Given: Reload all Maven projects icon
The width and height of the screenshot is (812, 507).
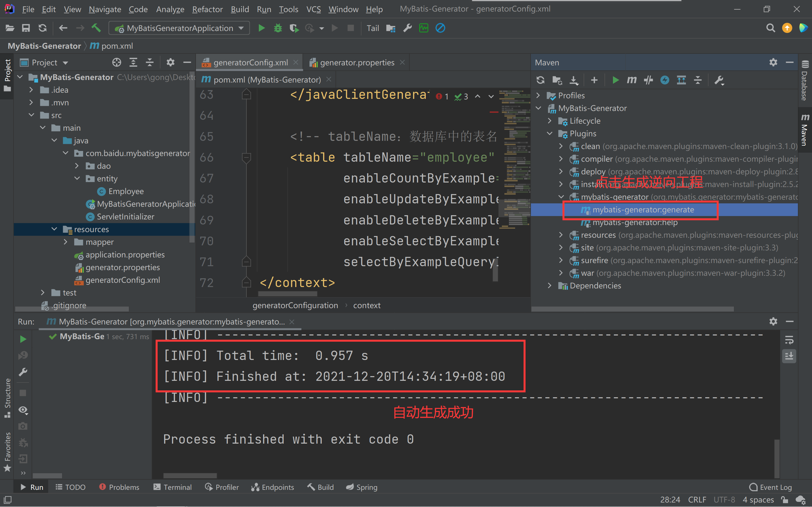Looking at the screenshot, I should click(540, 80).
